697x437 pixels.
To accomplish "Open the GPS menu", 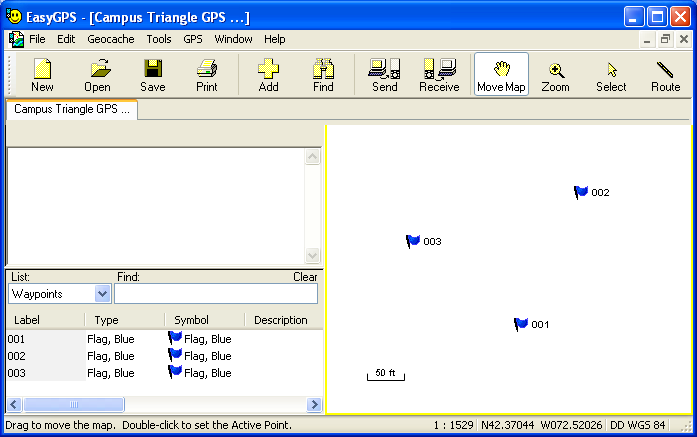I will (x=192, y=39).
